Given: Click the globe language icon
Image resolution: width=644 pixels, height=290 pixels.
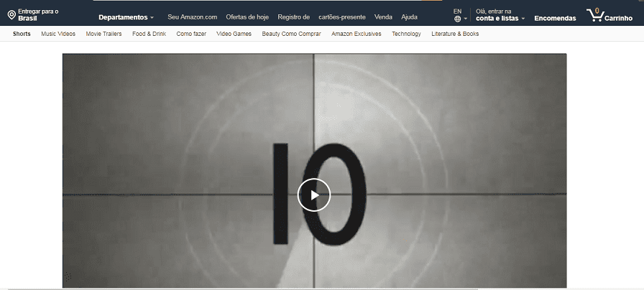Looking at the screenshot, I should (458, 19).
